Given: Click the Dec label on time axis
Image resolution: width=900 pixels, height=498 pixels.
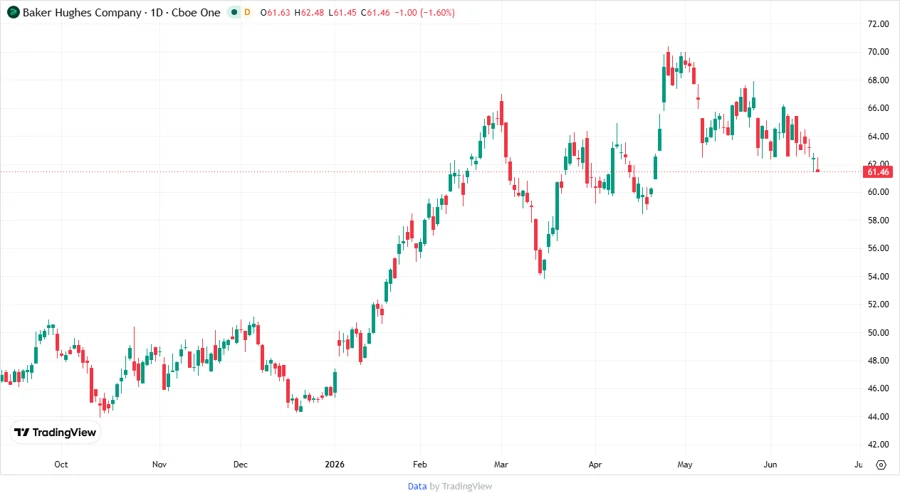Looking at the screenshot, I should pos(240,464).
